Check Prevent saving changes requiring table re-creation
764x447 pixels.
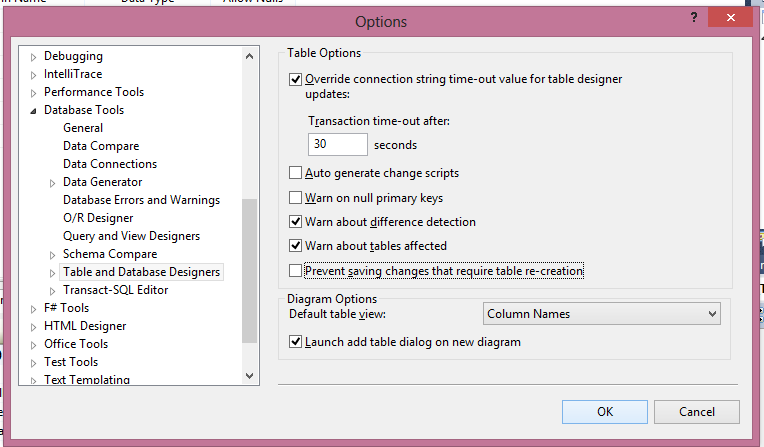(x=295, y=270)
